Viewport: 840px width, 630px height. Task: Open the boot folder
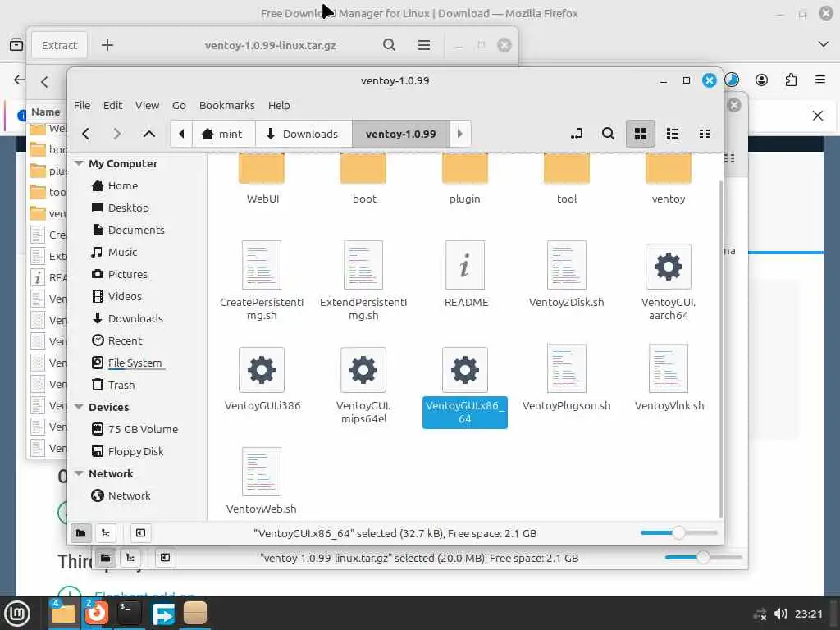click(x=363, y=178)
